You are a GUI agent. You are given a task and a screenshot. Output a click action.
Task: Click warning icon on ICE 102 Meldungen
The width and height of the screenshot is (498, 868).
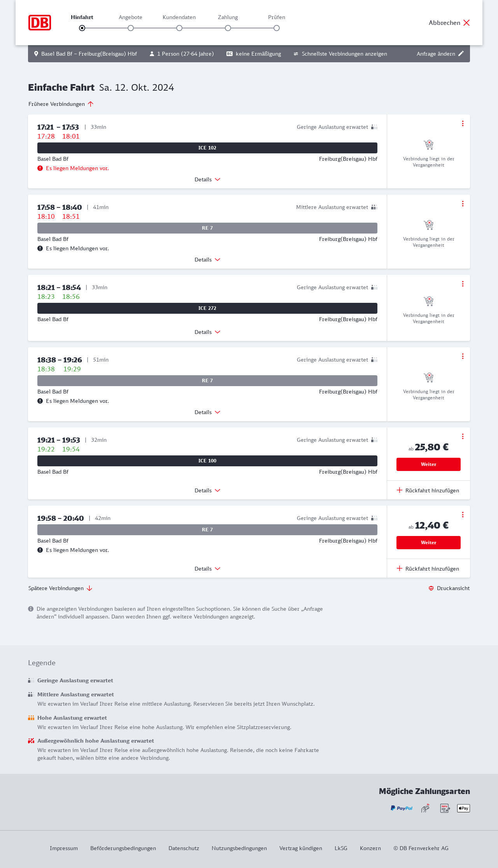click(x=40, y=168)
